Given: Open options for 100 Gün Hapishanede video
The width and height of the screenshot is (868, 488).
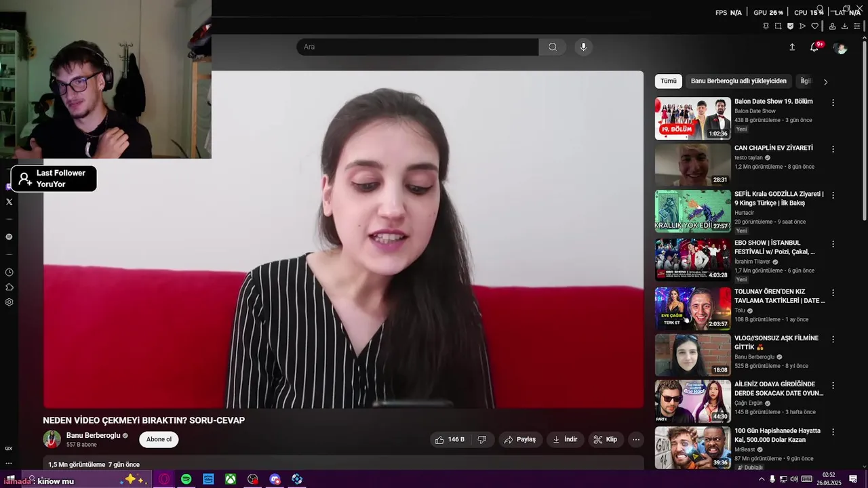Looking at the screenshot, I should pos(833,432).
